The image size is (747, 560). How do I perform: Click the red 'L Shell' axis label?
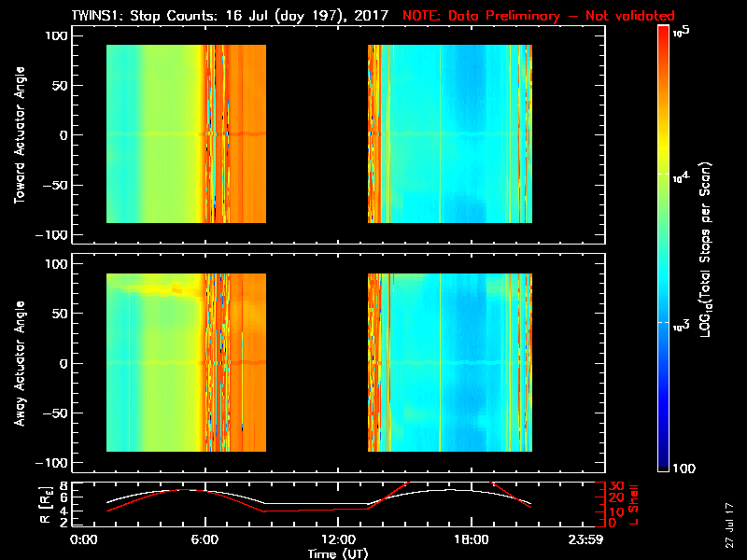(633, 505)
